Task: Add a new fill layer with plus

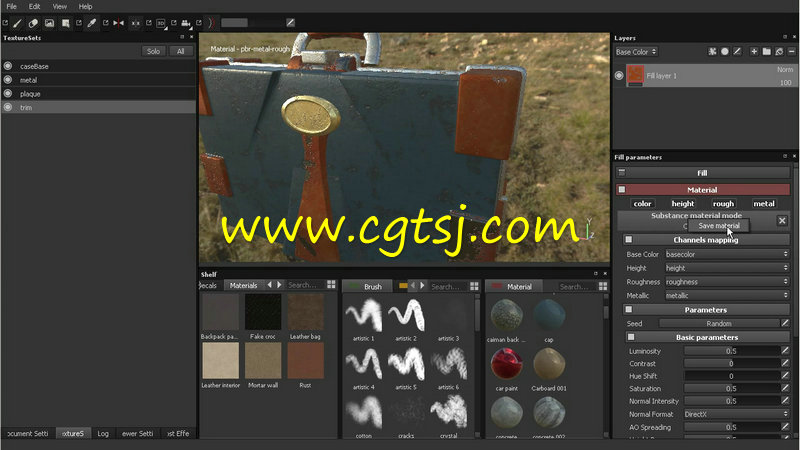Action: (754, 52)
